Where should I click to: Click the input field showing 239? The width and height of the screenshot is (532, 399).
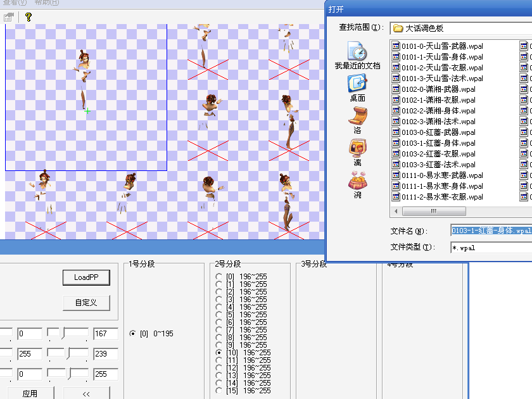(106, 354)
